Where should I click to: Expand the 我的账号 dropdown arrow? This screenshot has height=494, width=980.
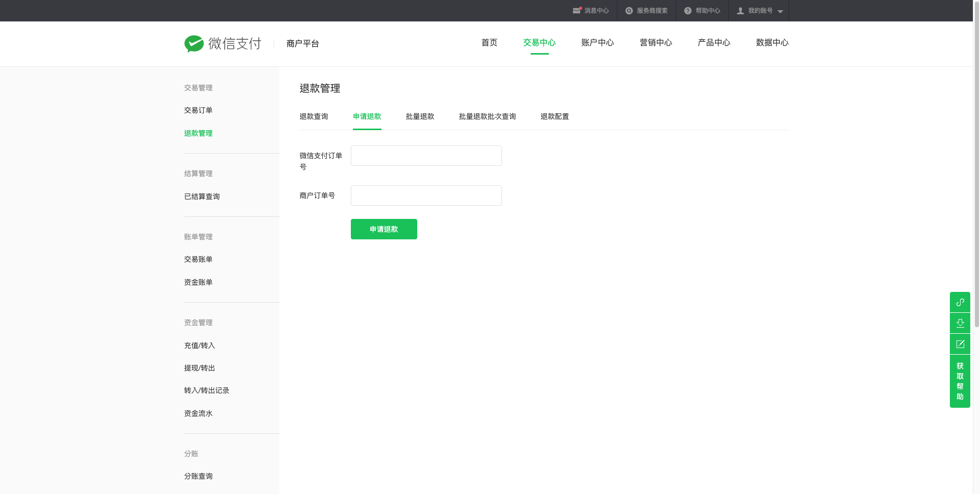[x=780, y=11]
